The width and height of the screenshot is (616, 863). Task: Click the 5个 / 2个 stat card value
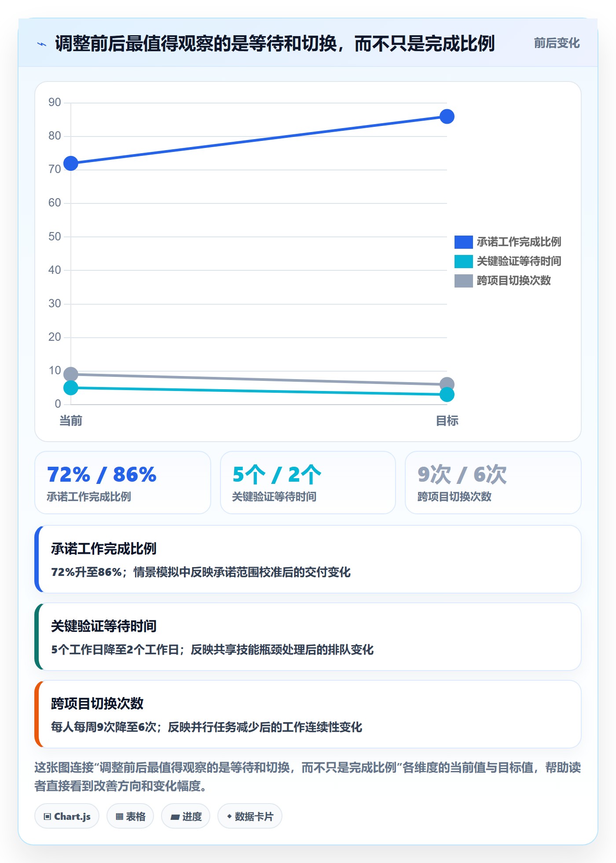coord(277,475)
